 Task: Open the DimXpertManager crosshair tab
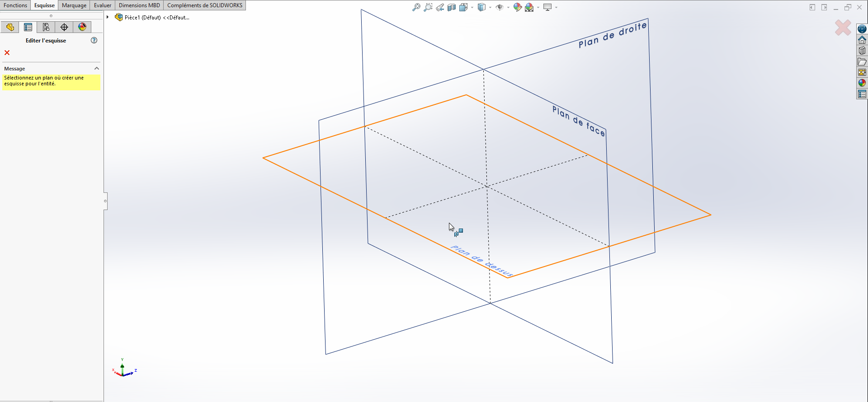[64, 27]
